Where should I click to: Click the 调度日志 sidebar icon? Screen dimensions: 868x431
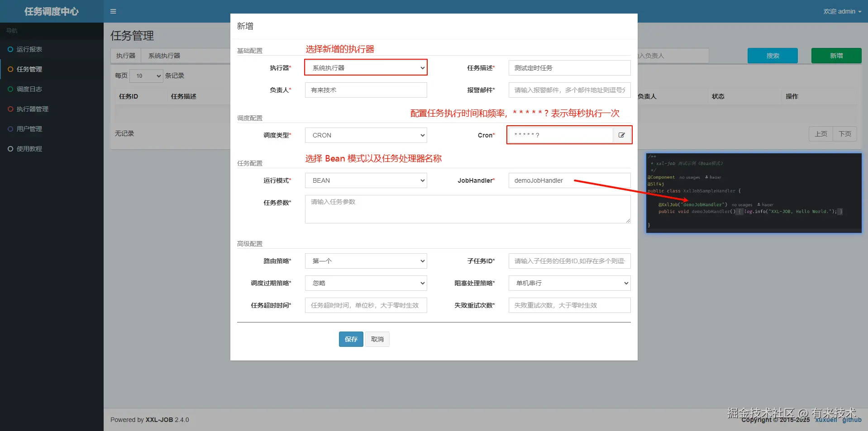click(10, 89)
